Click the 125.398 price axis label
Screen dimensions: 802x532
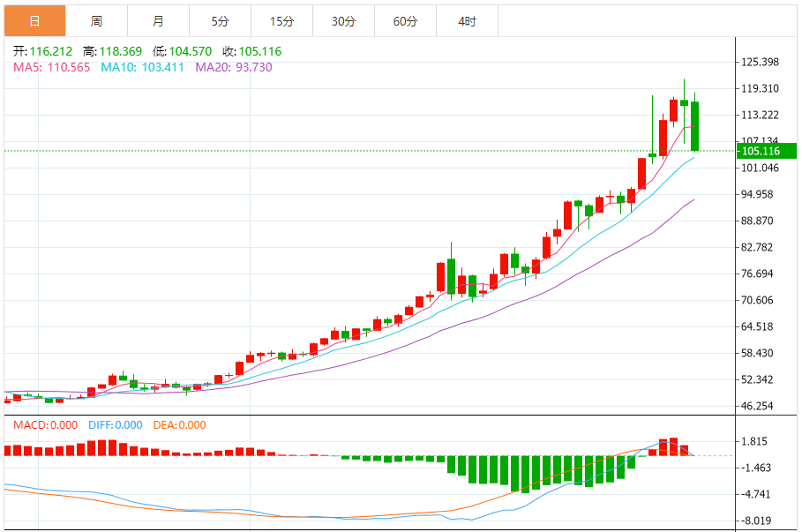tap(760, 62)
